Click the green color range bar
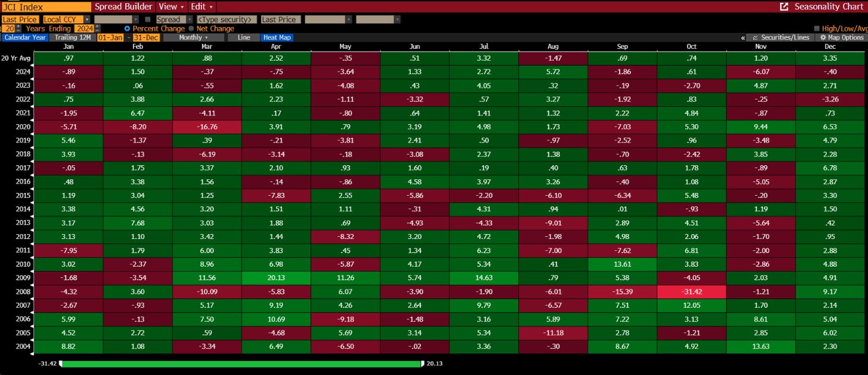 tap(241, 364)
